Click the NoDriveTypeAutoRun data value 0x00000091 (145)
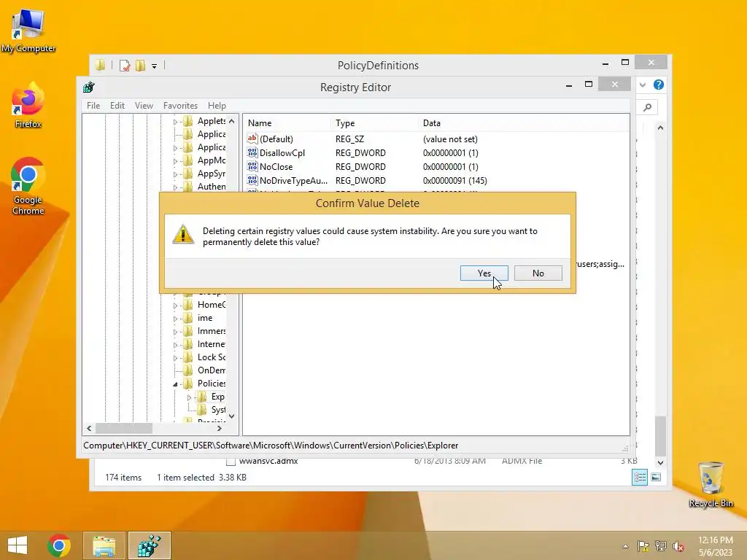Screen dimensions: 747x560 tap(455, 181)
